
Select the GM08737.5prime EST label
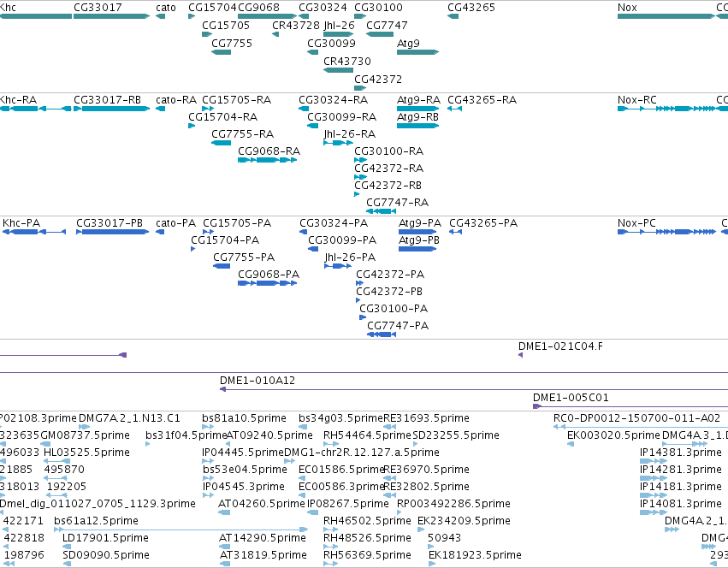[85, 435]
